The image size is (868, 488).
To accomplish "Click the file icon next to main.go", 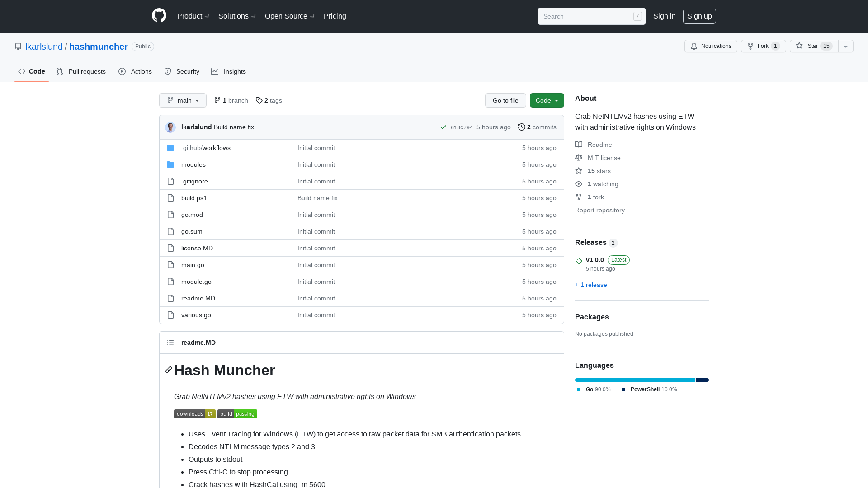I will 170,265.
